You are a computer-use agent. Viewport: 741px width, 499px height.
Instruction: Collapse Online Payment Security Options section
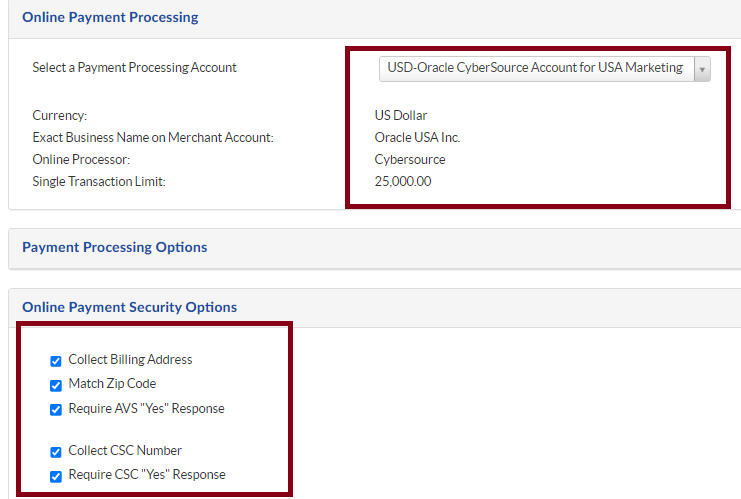(x=129, y=307)
